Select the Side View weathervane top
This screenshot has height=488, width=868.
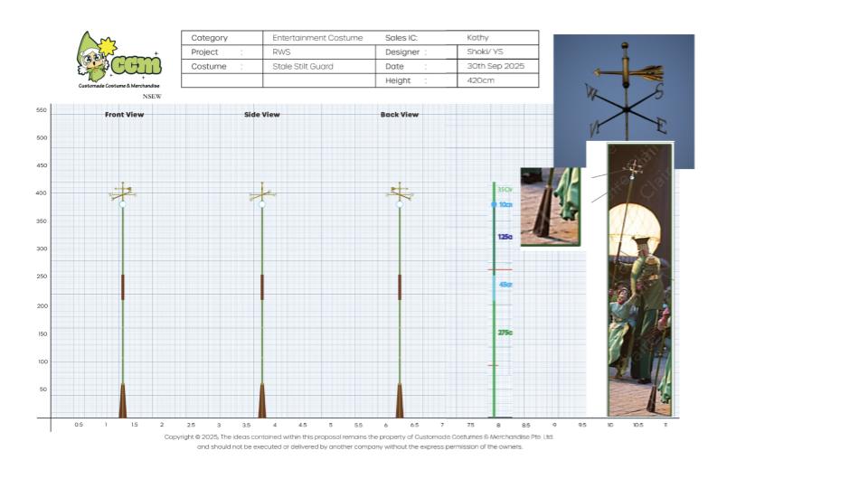262,192
